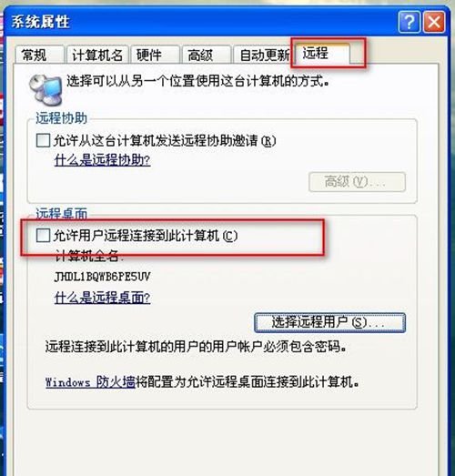The height and width of the screenshot is (476, 455).
Task: Click the computer name JHDL1BQWB6PE5UV text
Action: point(102,277)
